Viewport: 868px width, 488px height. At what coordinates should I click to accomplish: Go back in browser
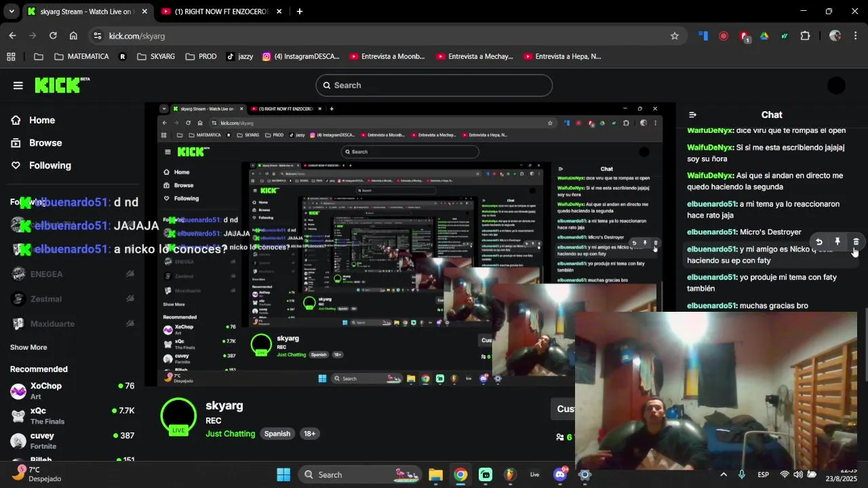(x=12, y=36)
